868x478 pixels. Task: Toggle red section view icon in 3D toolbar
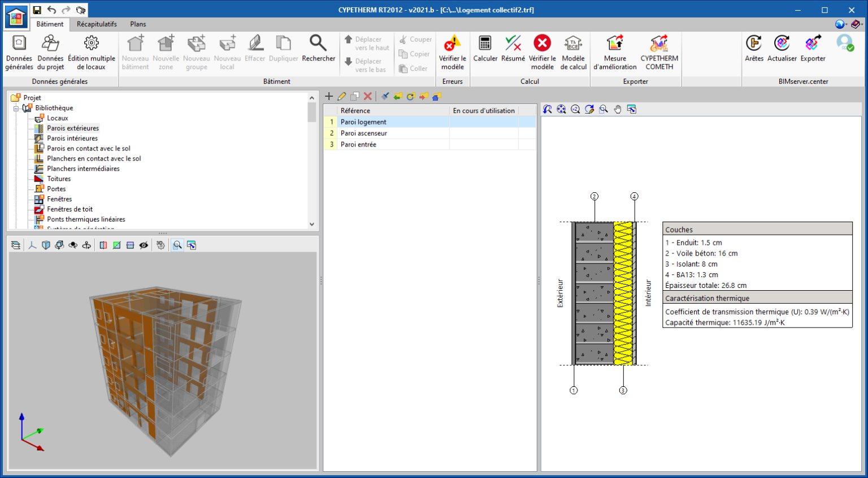tap(103, 245)
